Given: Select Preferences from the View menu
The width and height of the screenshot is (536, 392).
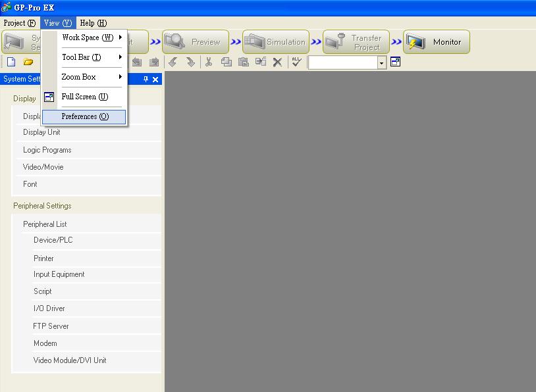Looking at the screenshot, I should coord(85,116).
